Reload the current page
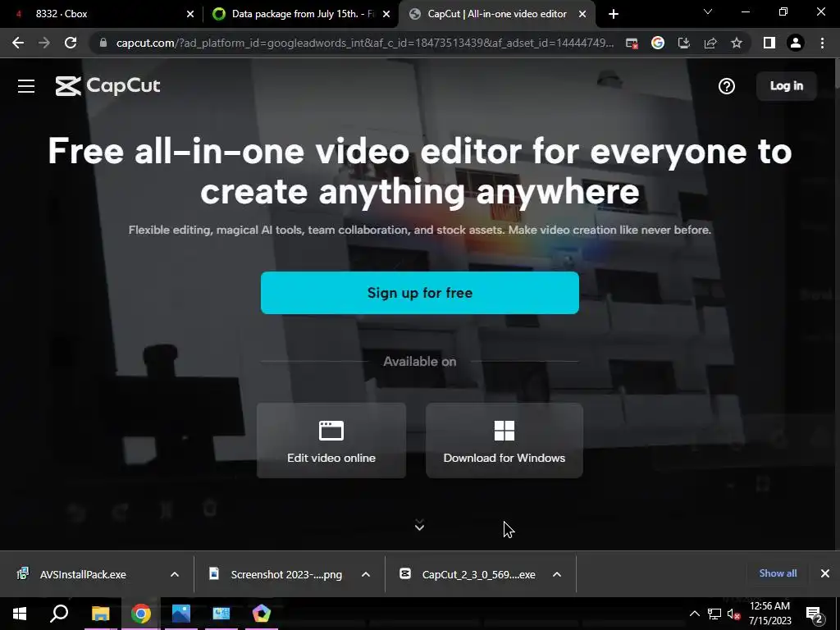Image resolution: width=840 pixels, height=630 pixels. click(x=71, y=43)
